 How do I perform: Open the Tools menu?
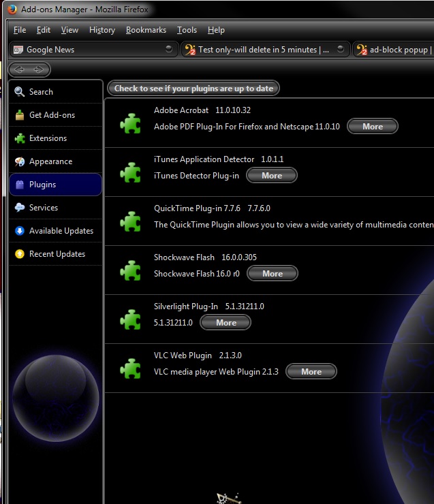pyautogui.click(x=187, y=30)
